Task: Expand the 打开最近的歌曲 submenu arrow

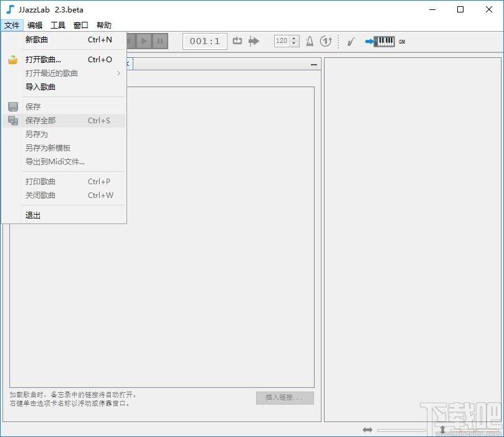Action: click(118, 73)
